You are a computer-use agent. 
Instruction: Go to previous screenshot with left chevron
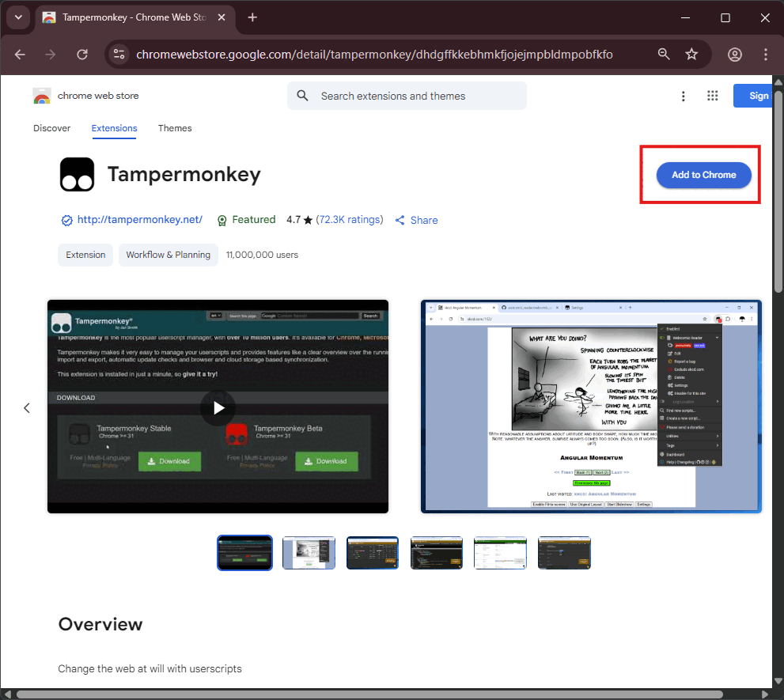(27, 407)
